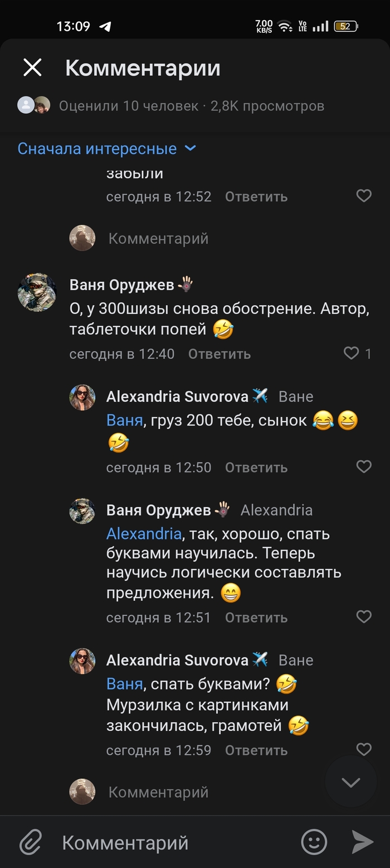Tap the inline 'Комментарий' reply field under 12:52
The image size is (390, 868).
click(158, 239)
